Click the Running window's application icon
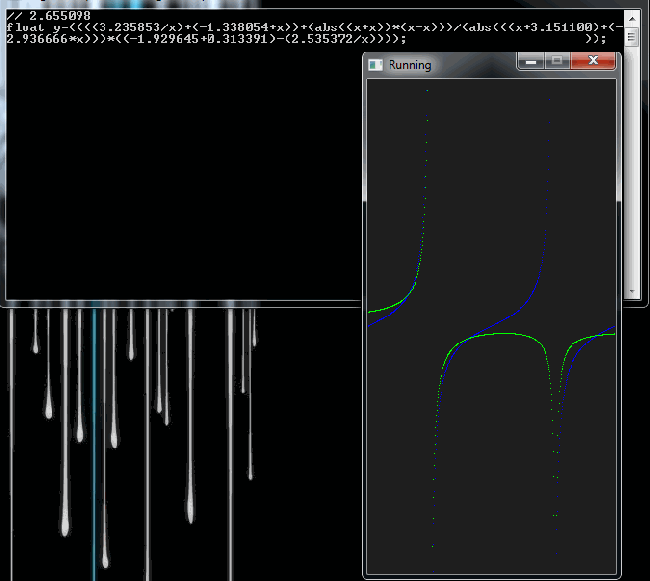This screenshot has height=581, width=650. click(x=376, y=65)
